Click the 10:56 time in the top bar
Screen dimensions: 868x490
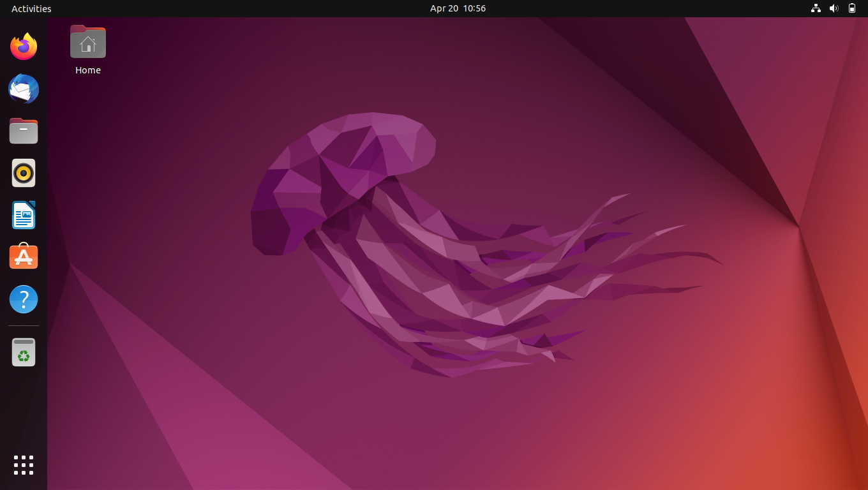pyautogui.click(x=474, y=8)
